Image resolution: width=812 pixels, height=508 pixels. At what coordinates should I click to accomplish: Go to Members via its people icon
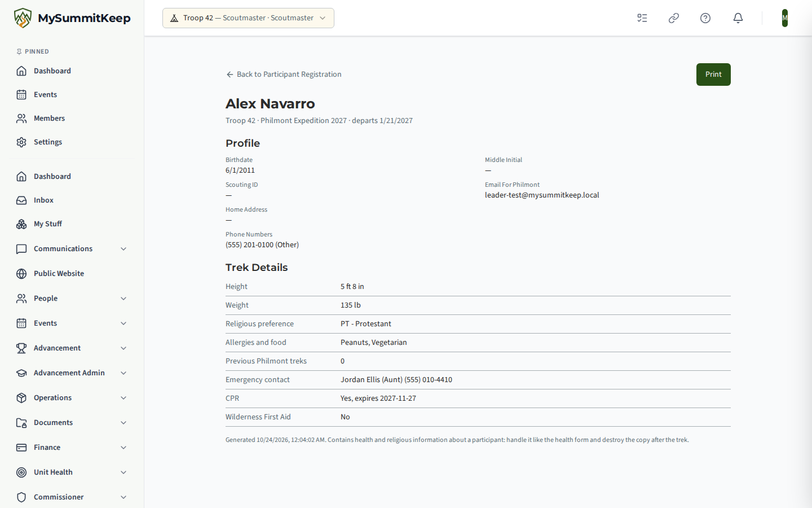(21, 118)
